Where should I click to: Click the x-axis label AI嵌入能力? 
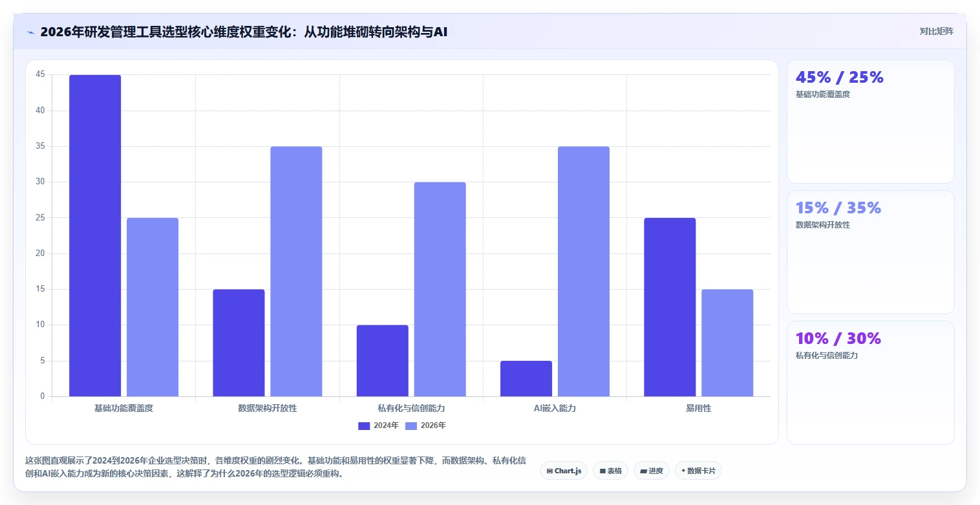tap(555, 409)
